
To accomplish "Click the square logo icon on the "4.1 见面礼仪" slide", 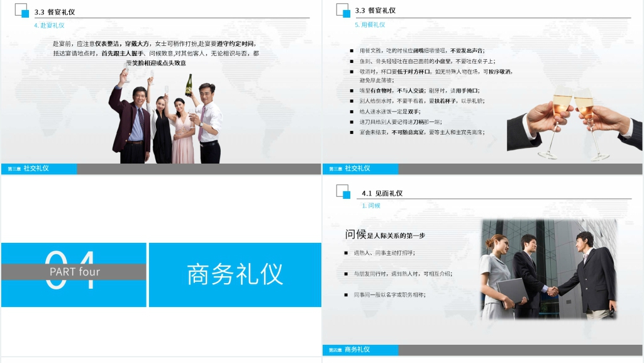I will tap(343, 190).
